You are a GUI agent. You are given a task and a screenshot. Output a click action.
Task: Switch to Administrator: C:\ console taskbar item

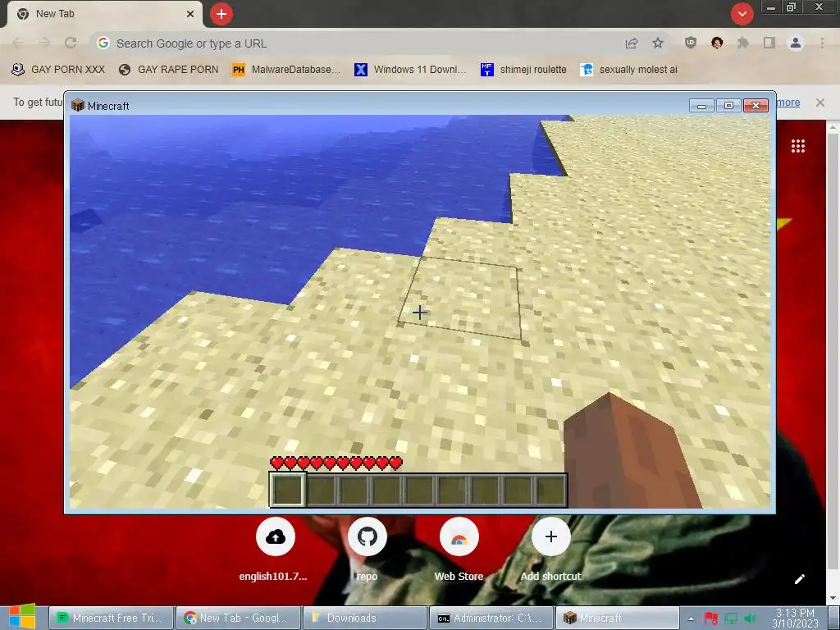tap(492, 619)
